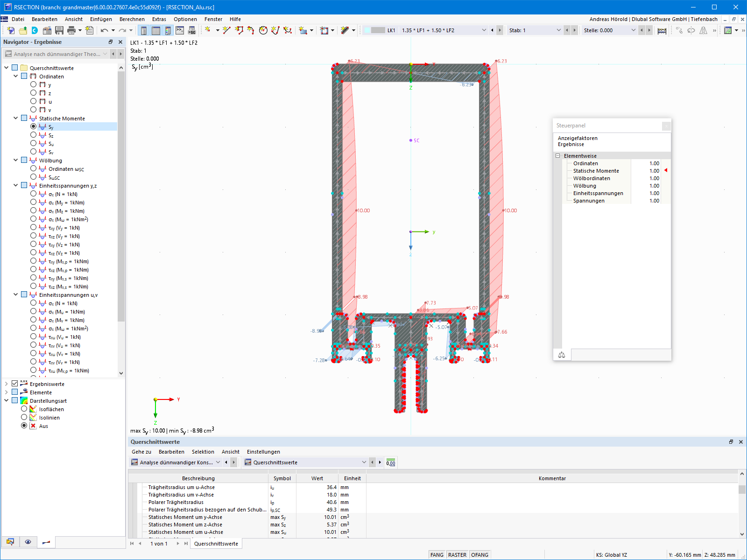Open the Stab: 1 dropdown

558,30
